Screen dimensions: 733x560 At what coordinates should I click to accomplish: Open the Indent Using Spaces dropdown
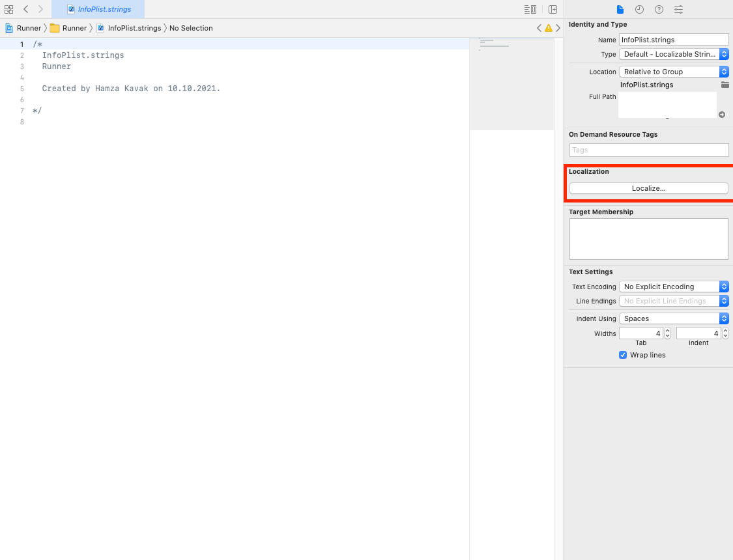[674, 318]
